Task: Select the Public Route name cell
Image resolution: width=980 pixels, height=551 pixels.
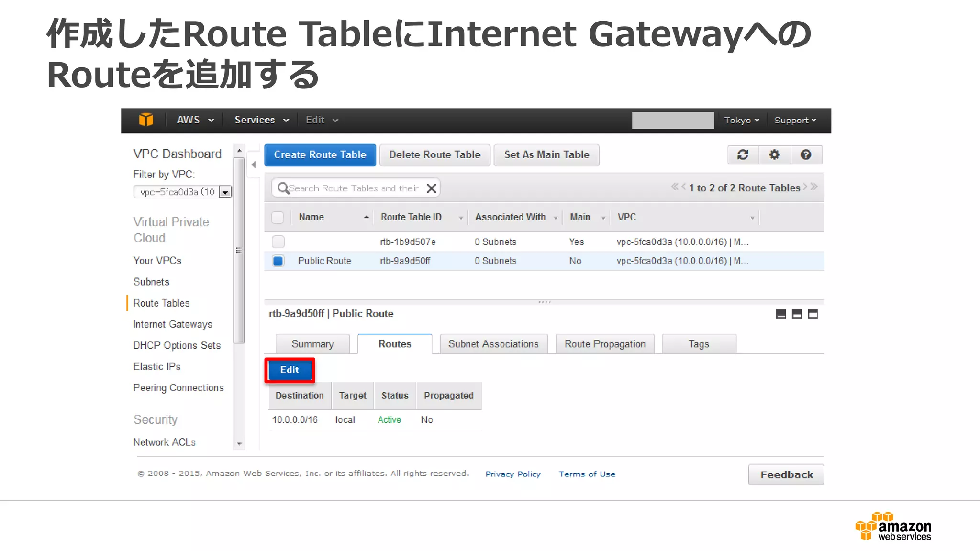Action: (324, 261)
